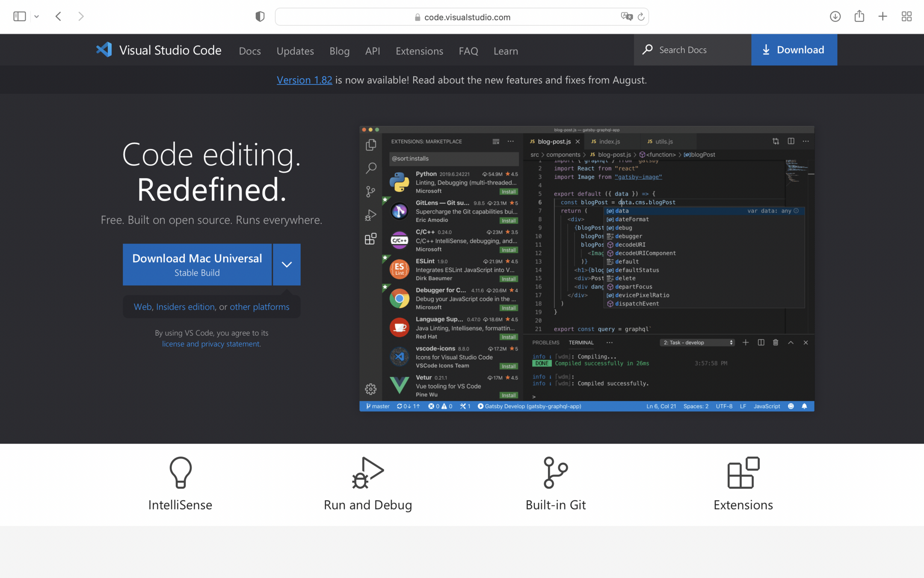Click the Safari sidebar toggle icon
Screen dimensions: 924x578
click(x=20, y=17)
